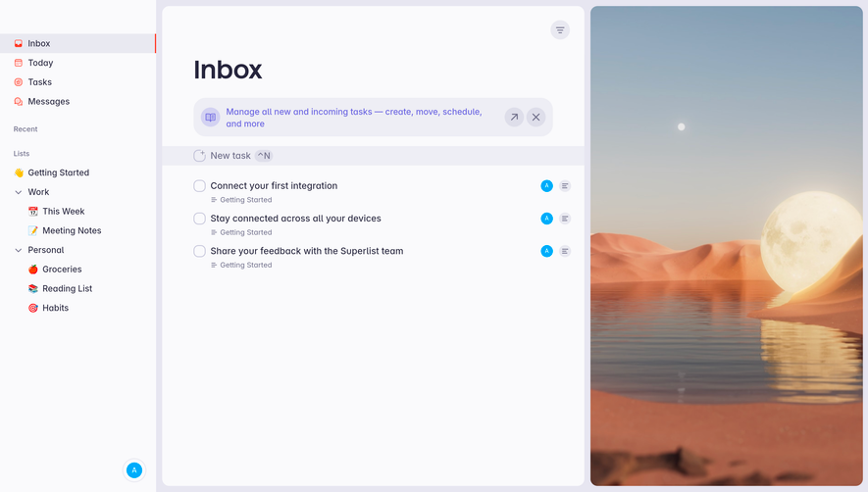Screen dimensions: 868x492
Task: Click assignee avatar on Share your feedback task
Action: pyautogui.click(x=546, y=251)
